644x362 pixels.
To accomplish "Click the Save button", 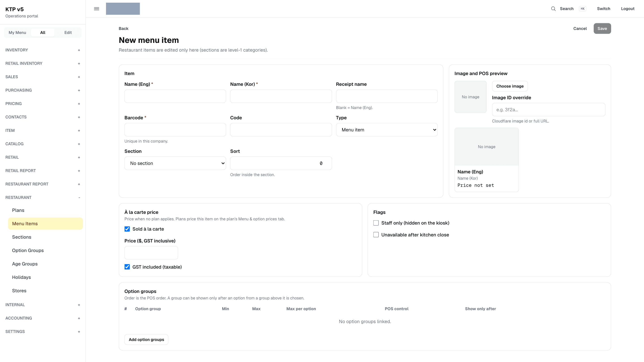I will tap(602, 28).
